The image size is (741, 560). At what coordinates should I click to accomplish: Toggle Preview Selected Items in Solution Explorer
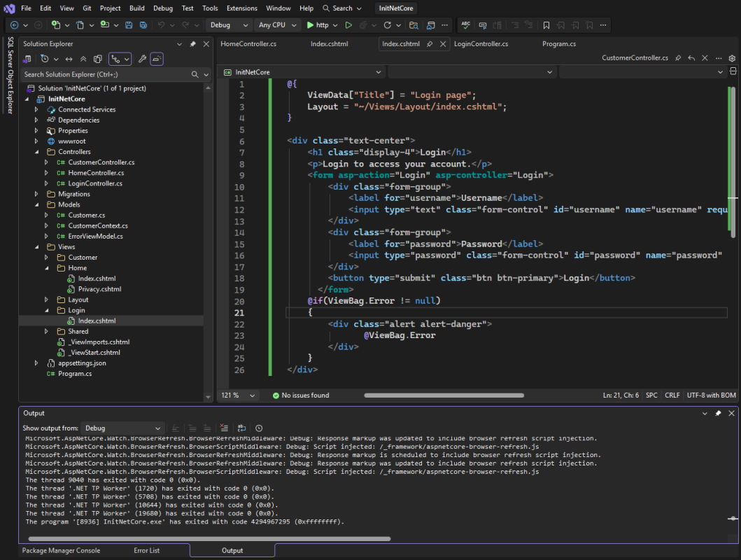pos(157,59)
